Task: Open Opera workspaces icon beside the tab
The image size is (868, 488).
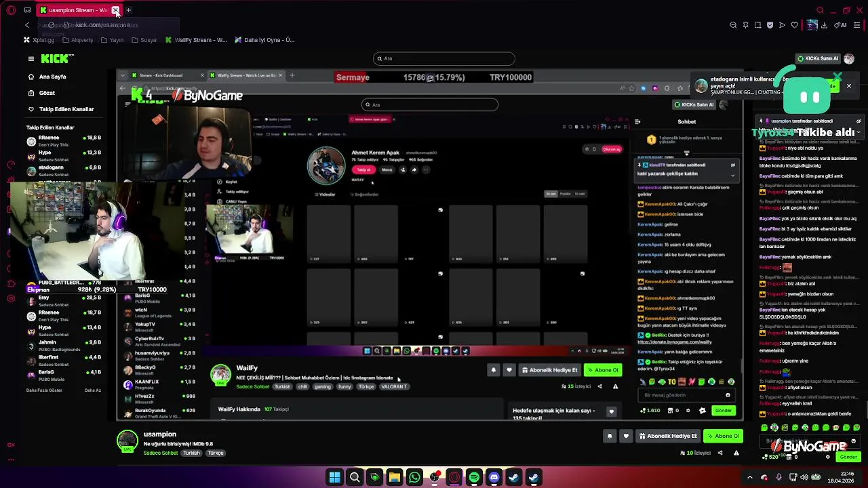Action: tap(27, 10)
